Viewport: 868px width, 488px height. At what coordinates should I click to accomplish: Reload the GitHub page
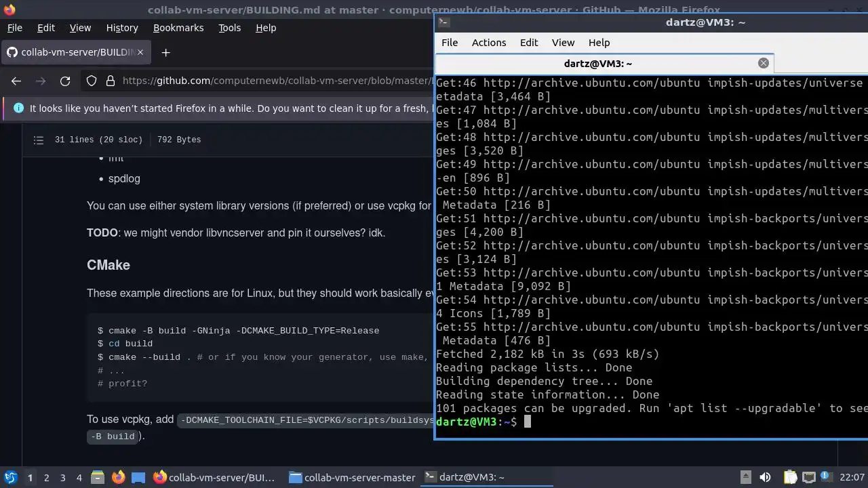click(65, 81)
